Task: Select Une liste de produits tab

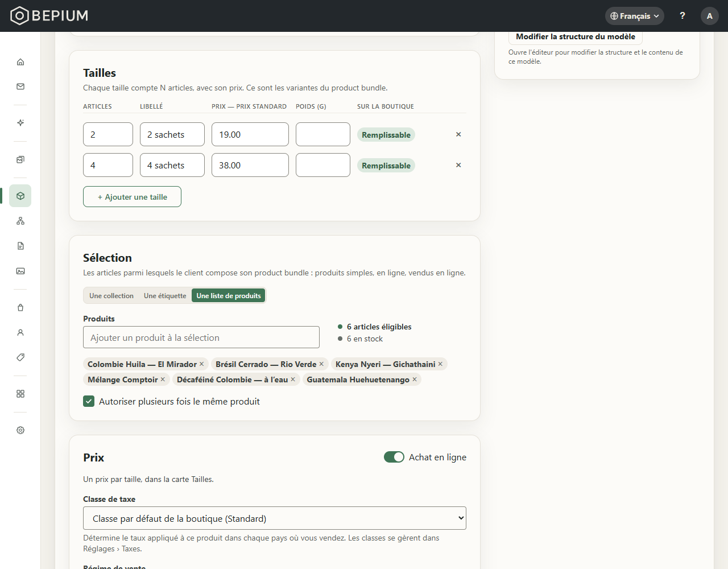Action: [x=229, y=296]
